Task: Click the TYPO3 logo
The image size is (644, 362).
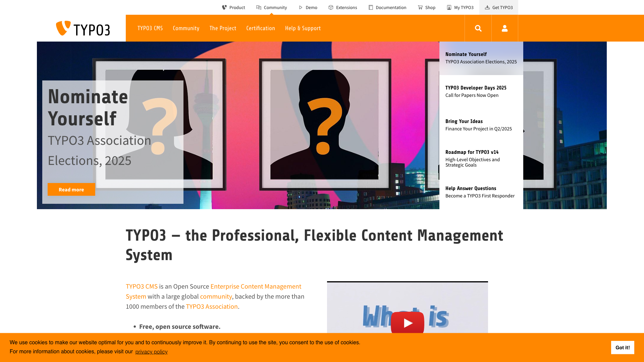Action: pyautogui.click(x=83, y=28)
